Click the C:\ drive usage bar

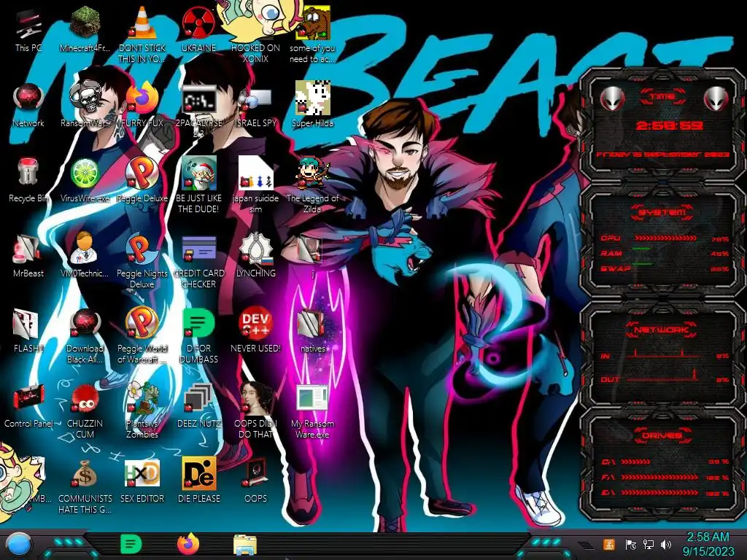[635, 462]
